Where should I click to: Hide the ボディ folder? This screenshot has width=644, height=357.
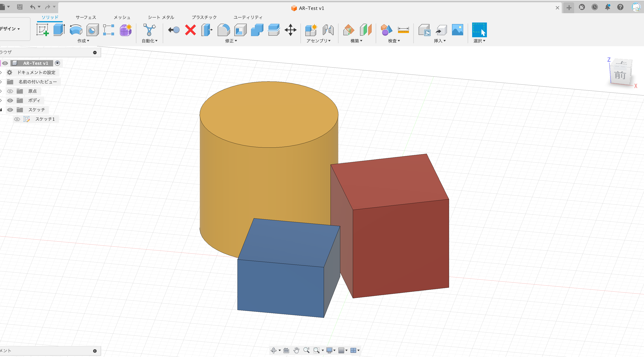(x=10, y=100)
